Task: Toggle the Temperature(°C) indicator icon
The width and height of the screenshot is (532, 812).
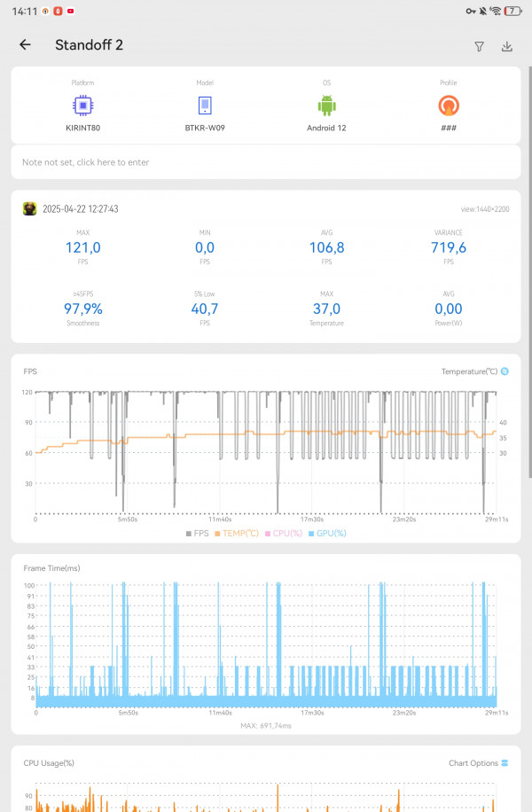Action: pyautogui.click(x=505, y=371)
